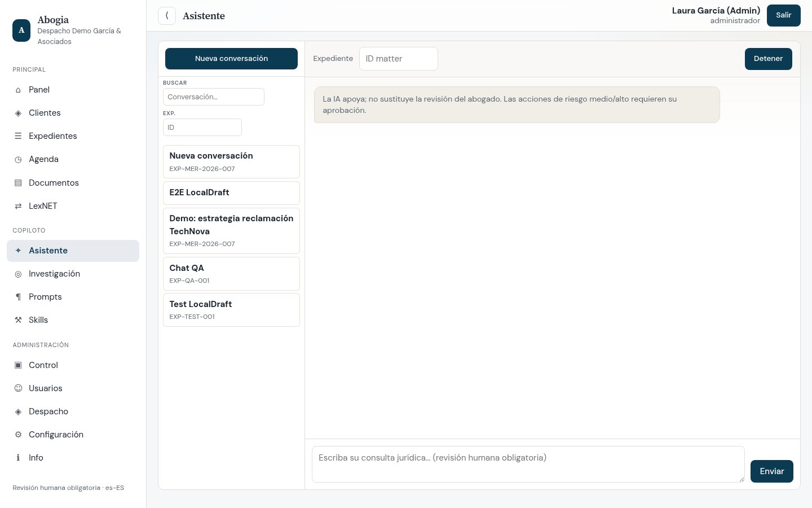Image resolution: width=812 pixels, height=508 pixels.
Task: Click the Control square icon
Action: click(x=18, y=365)
